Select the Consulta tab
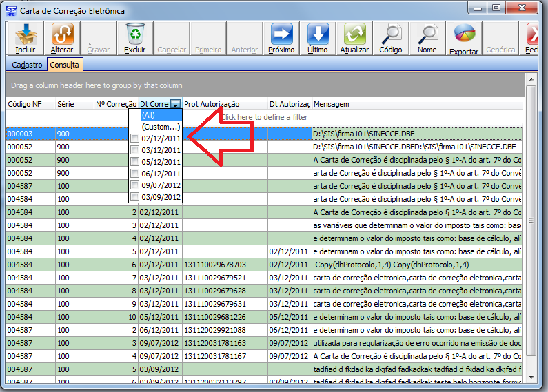 pos(65,65)
